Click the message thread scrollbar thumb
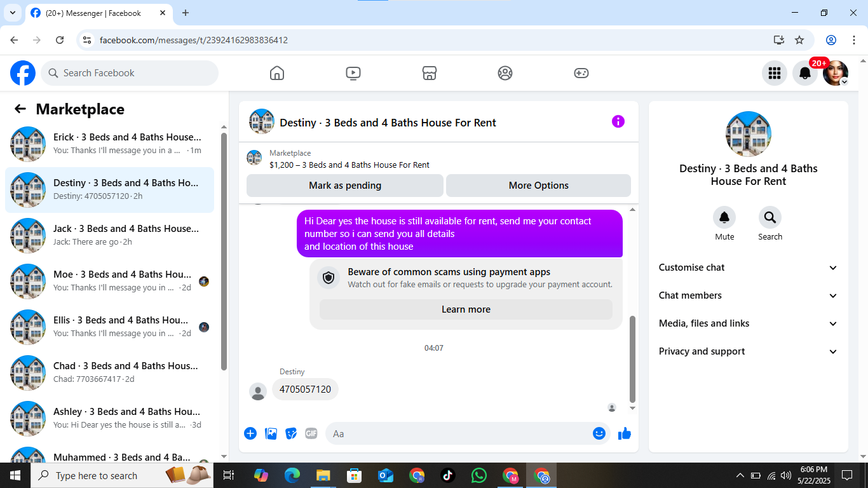 coord(632,359)
